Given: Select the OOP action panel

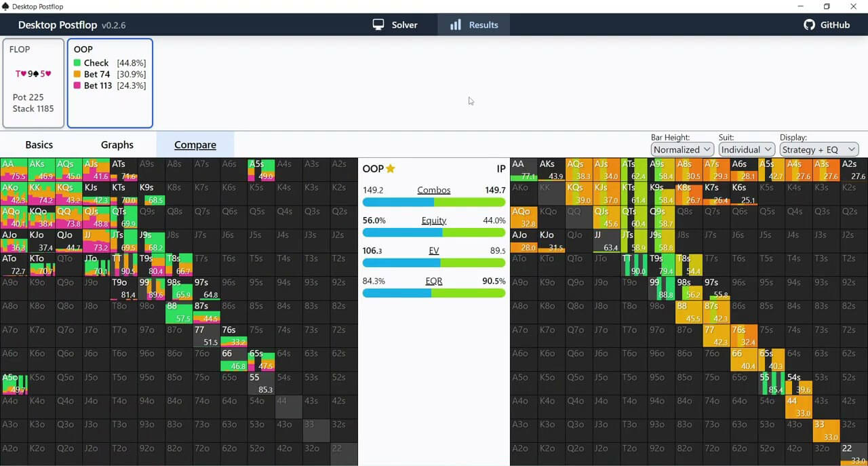Looking at the screenshot, I should coord(110,83).
